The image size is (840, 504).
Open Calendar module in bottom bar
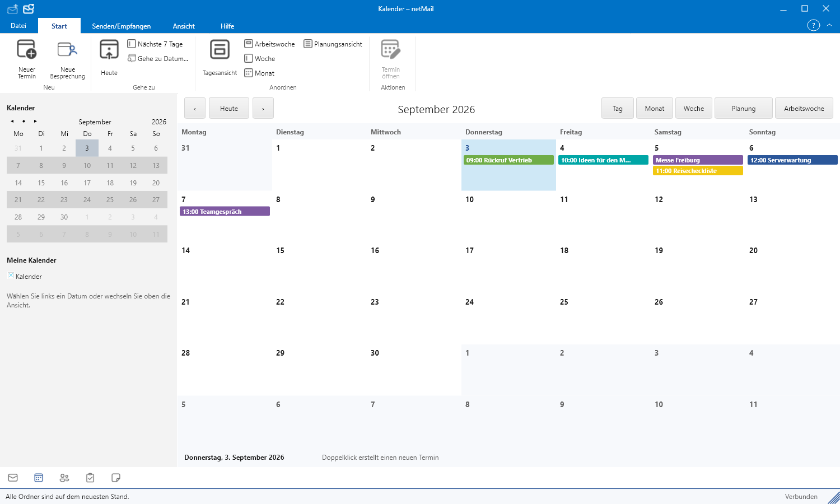pos(39,478)
